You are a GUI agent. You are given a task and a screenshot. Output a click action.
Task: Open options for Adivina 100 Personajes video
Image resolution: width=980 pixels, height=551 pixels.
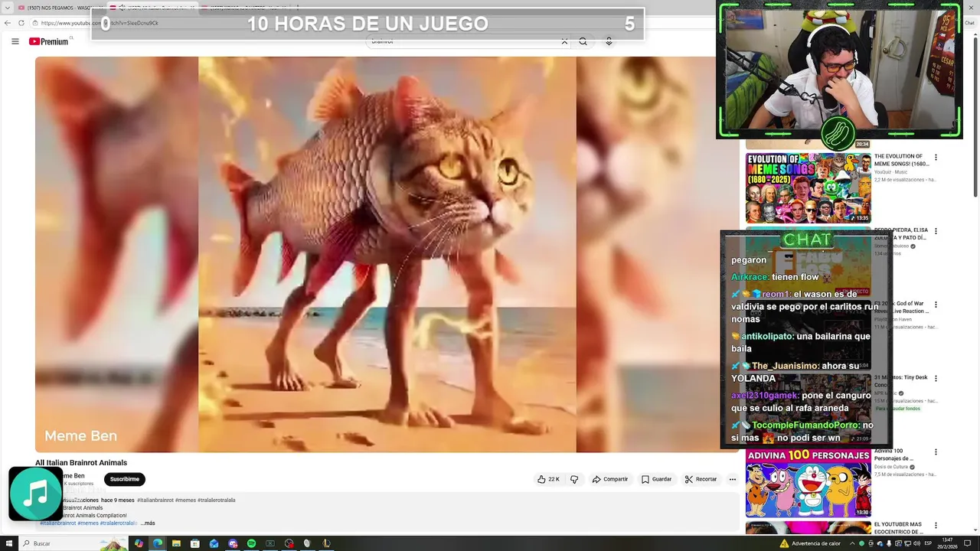click(x=936, y=452)
